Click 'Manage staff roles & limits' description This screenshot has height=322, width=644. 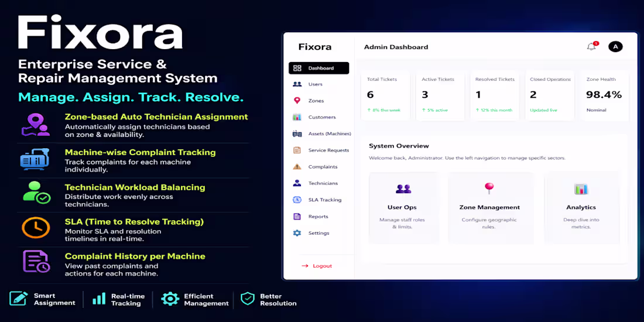tap(402, 223)
